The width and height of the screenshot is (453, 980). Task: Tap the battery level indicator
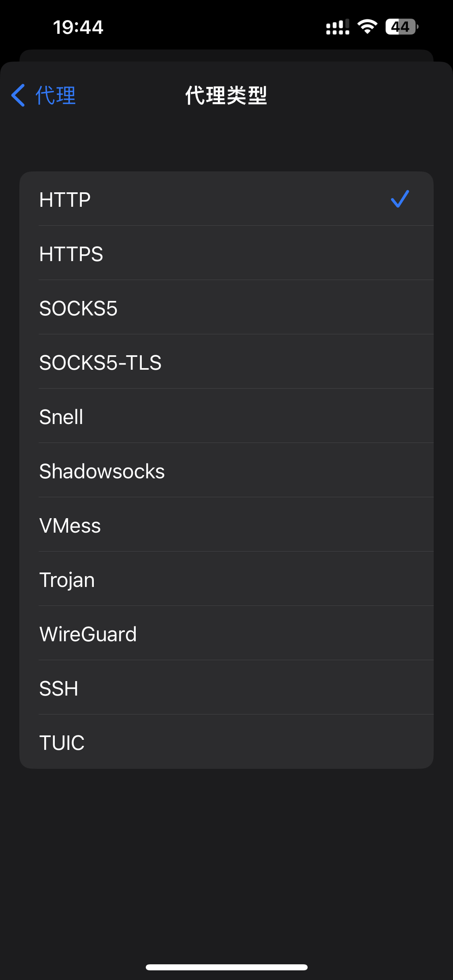[401, 27]
